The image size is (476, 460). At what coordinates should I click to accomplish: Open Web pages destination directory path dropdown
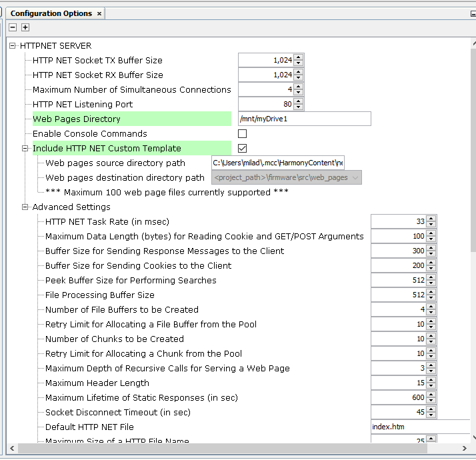pyautogui.click(x=355, y=178)
